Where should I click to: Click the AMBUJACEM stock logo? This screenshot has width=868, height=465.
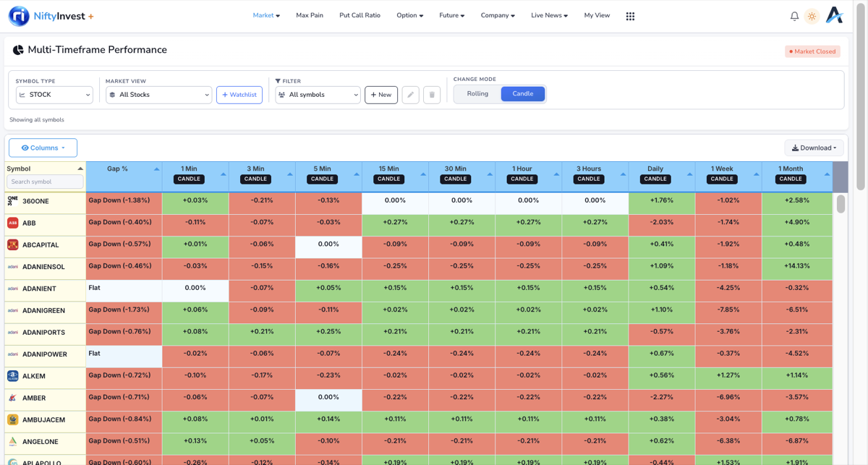[x=12, y=419]
